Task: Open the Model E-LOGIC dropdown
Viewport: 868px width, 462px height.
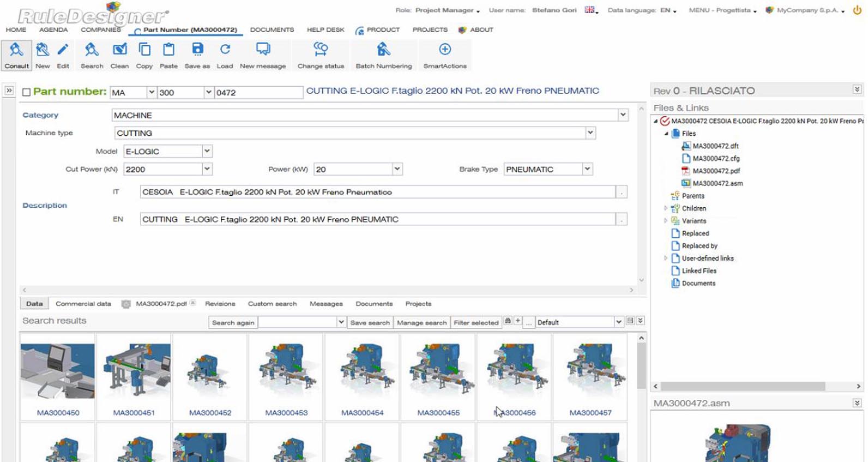Action: [207, 151]
